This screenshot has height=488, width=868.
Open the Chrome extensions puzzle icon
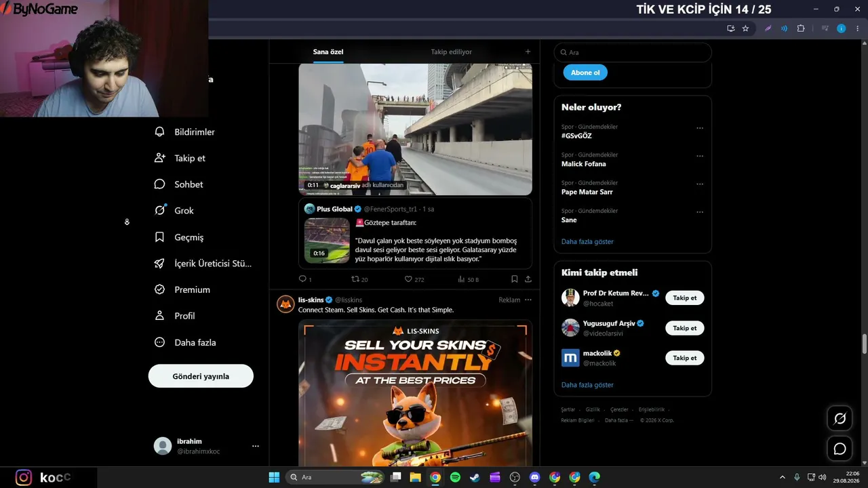coord(801,28)
